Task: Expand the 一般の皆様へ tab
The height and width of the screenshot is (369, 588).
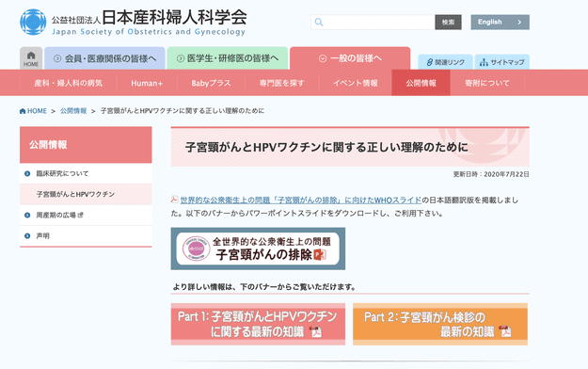Action: click(350, 58)
